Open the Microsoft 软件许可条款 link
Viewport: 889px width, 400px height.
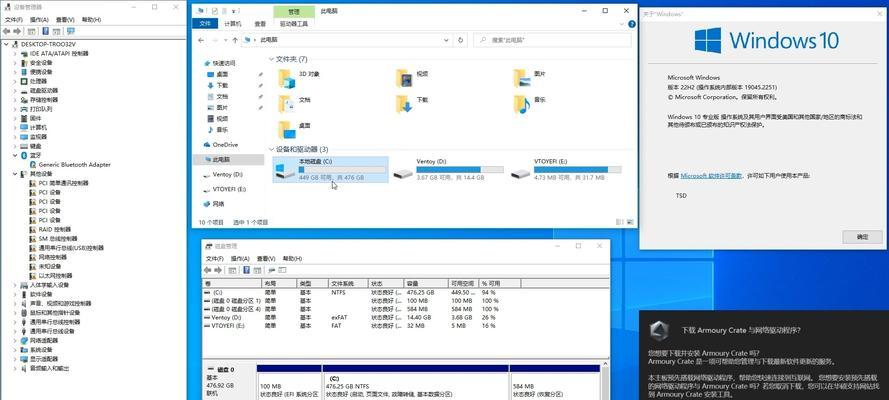point(711,176)
